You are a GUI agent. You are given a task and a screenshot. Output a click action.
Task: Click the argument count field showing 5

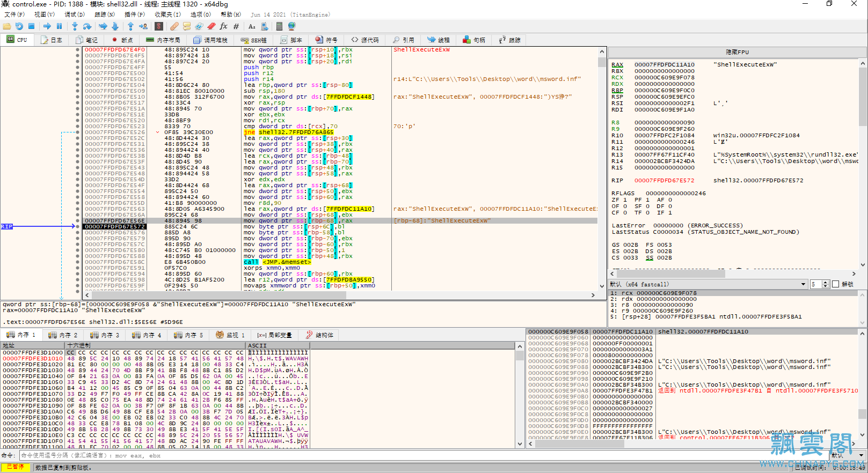point(816,284)
